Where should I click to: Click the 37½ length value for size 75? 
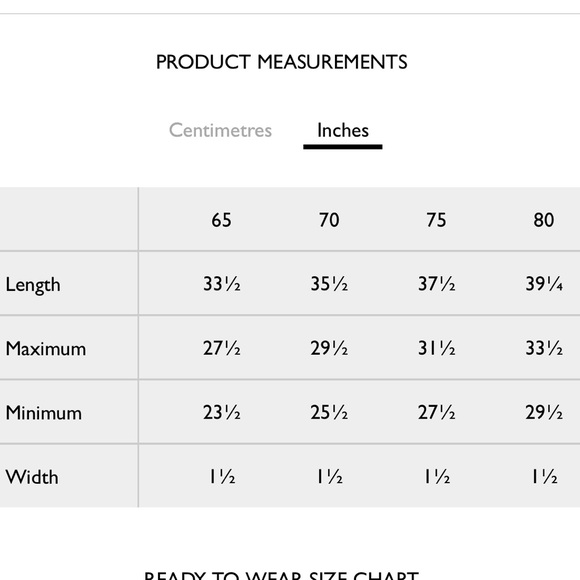point(436,284)
